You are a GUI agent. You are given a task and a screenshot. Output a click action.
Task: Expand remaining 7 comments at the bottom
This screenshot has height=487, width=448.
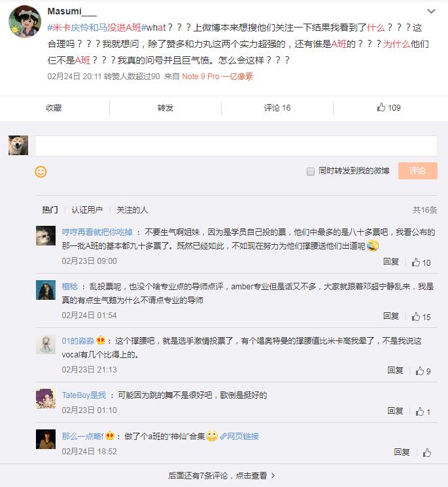(224, 476)
